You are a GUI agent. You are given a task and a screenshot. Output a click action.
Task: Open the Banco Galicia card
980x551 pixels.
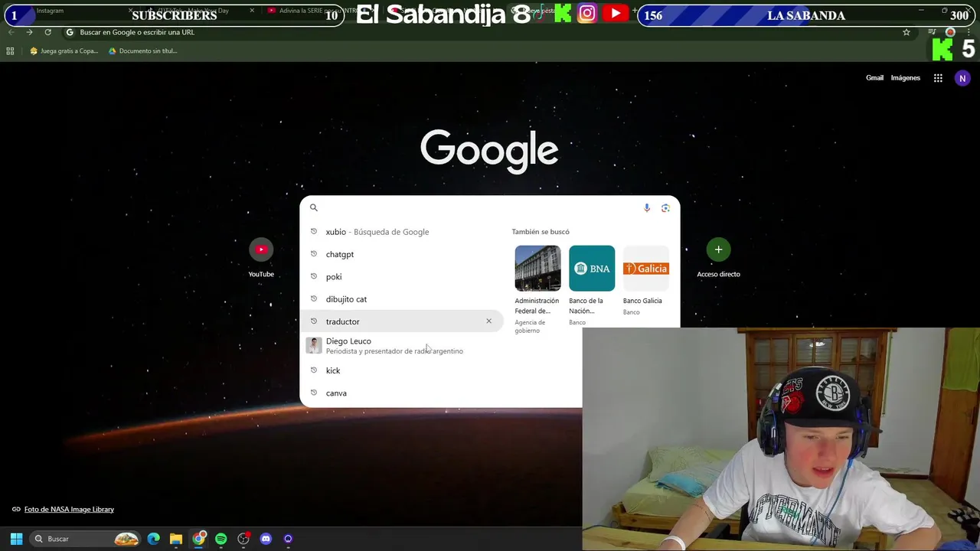(645, 280)
